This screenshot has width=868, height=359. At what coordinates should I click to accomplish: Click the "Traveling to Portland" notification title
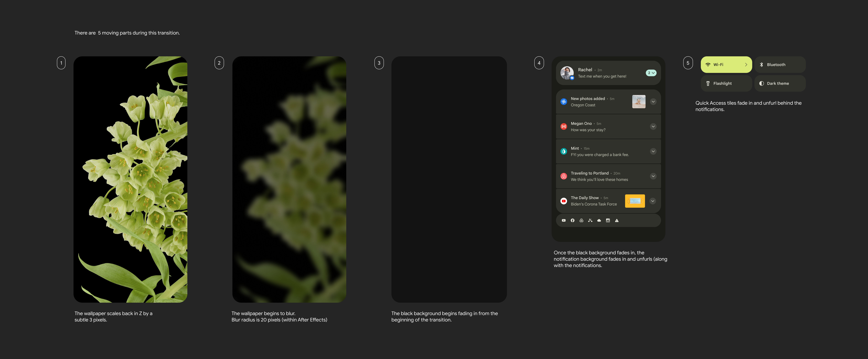pos(590,173)
